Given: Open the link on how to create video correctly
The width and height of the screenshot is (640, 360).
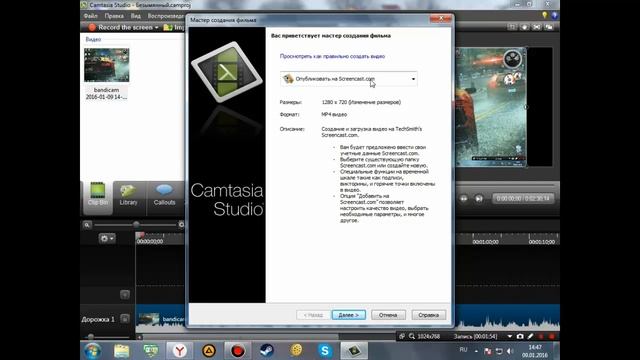Looking at the screenshot, I should [332, 56].
